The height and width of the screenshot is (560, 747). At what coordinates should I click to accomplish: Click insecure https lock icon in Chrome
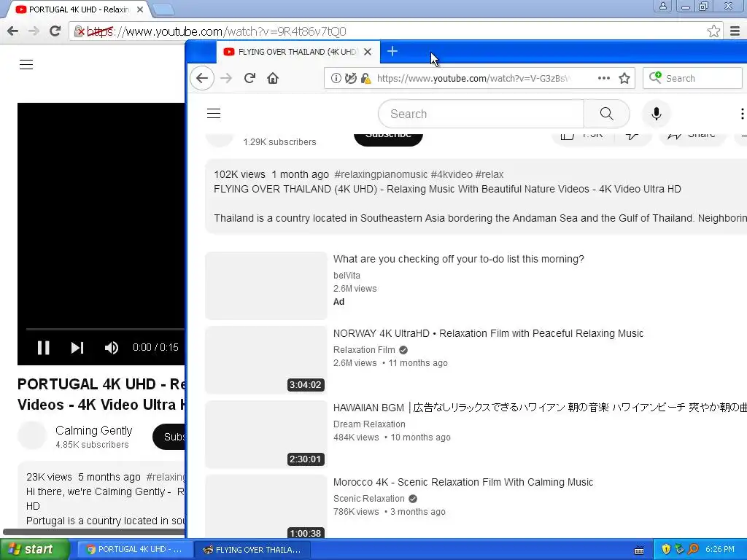(80, 31)
